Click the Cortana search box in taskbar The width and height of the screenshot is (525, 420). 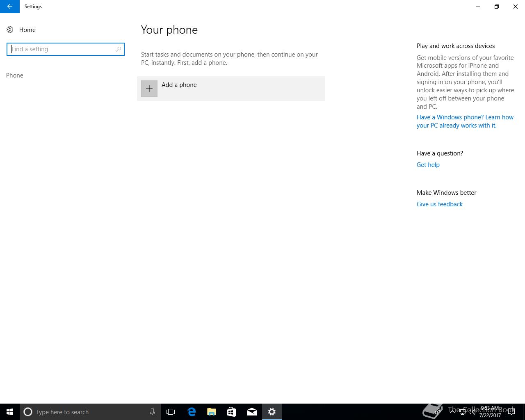click(90, 412)
